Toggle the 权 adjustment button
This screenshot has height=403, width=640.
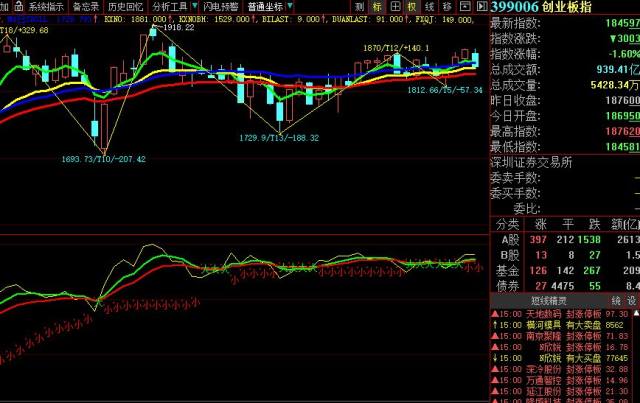[x=412, y=6]
